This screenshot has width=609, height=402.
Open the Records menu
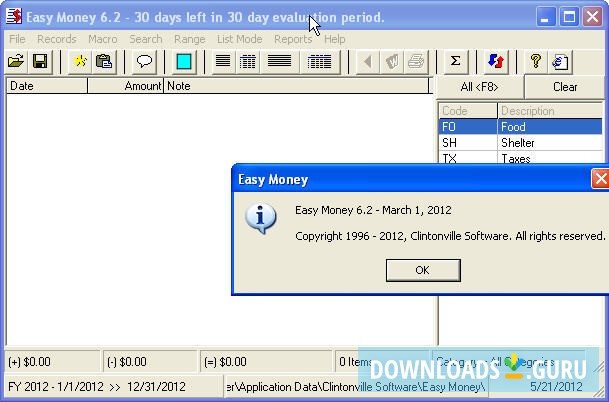(x=57, y=39)
